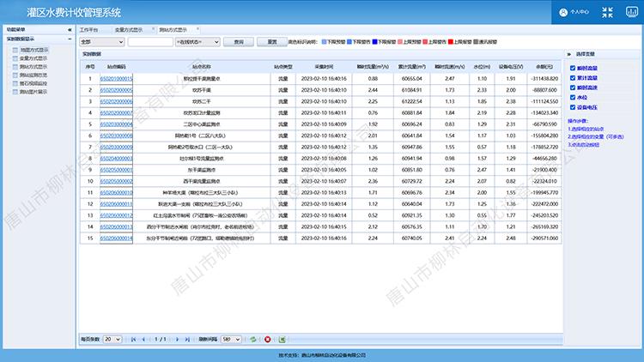
Task: Click the icon beside 测站图片展示 in tree
Action: [x=15, y=92]
